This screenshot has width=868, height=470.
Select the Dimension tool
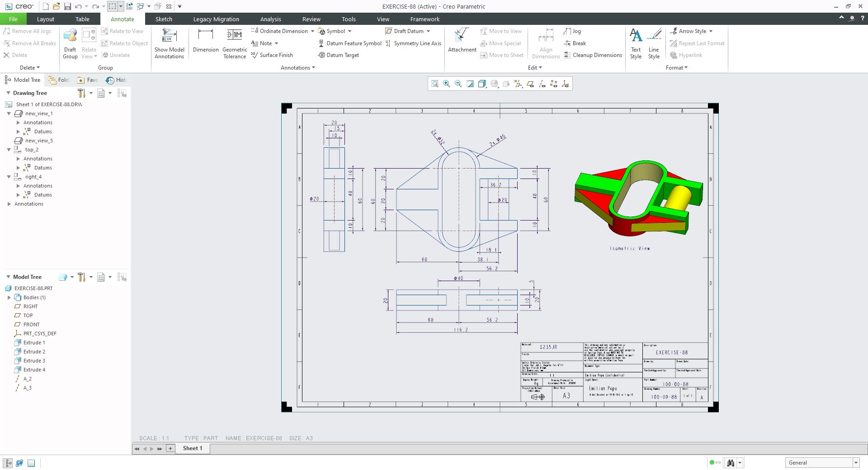[x=206, y=41]
